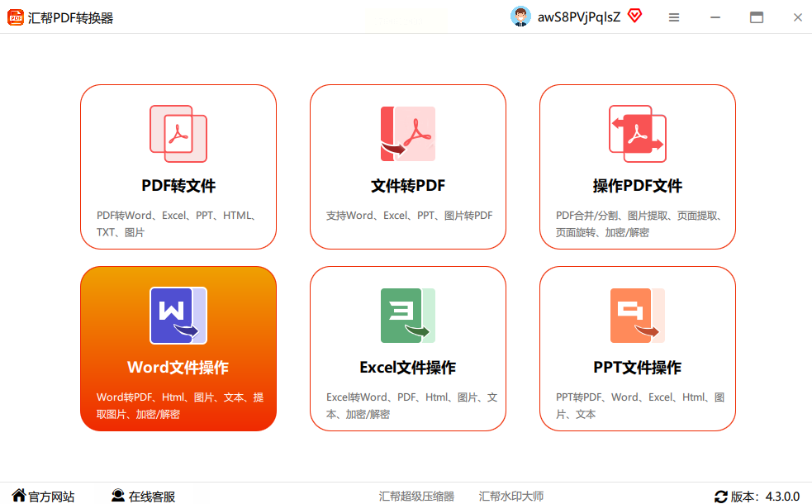The width and height of the screenshot is (812, 504).
Task: Open the hamburger menu in title bar
Action: (674, 17)
